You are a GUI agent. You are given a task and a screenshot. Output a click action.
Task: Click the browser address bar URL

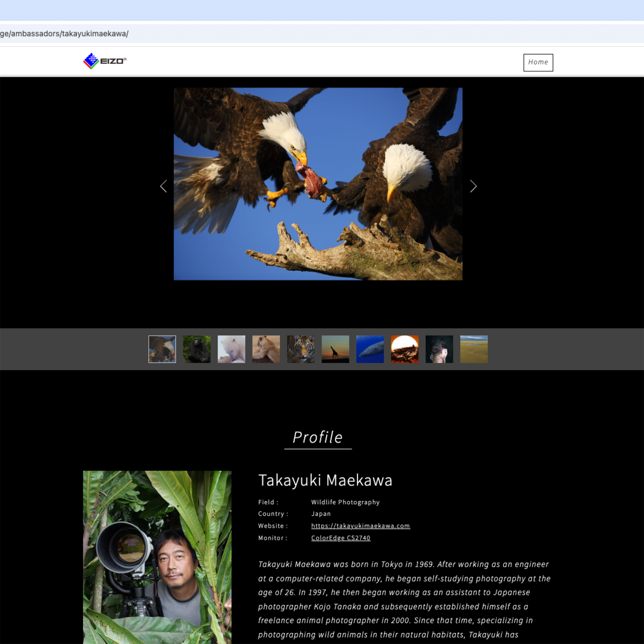64,34
